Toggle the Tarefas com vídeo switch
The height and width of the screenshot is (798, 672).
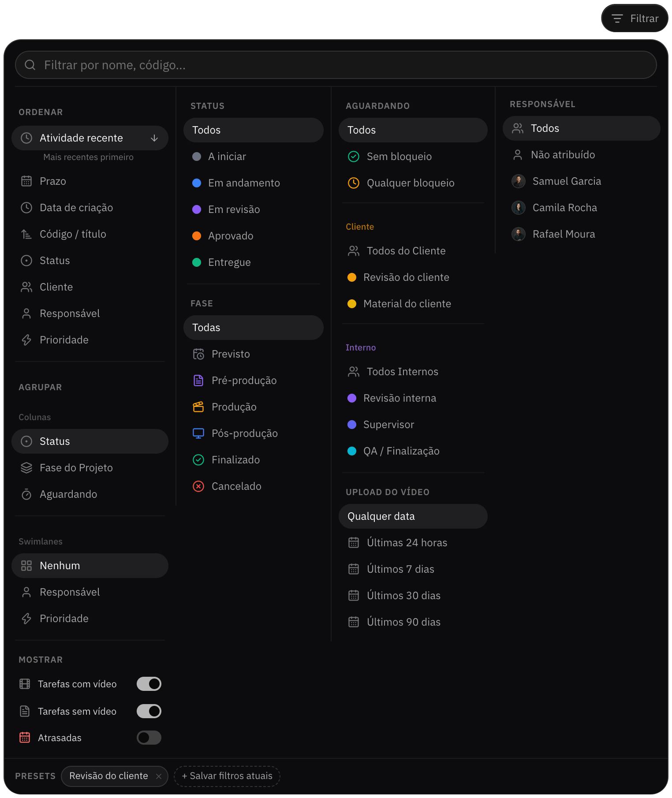[149, 684]
